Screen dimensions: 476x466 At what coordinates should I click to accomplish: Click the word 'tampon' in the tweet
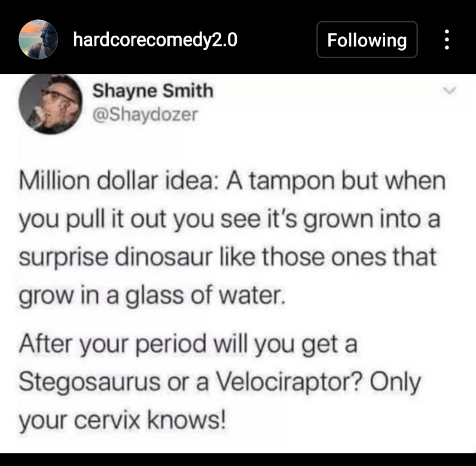[292, 181]
